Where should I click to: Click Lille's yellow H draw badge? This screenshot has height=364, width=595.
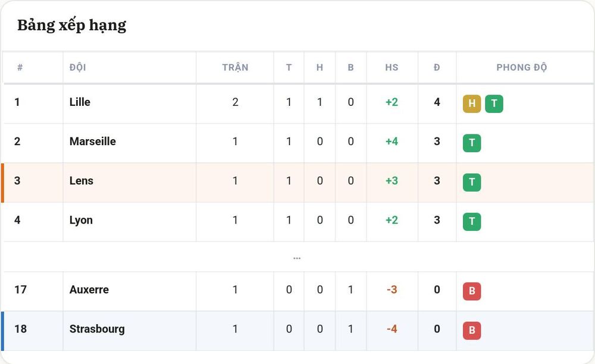coord(472,103)
